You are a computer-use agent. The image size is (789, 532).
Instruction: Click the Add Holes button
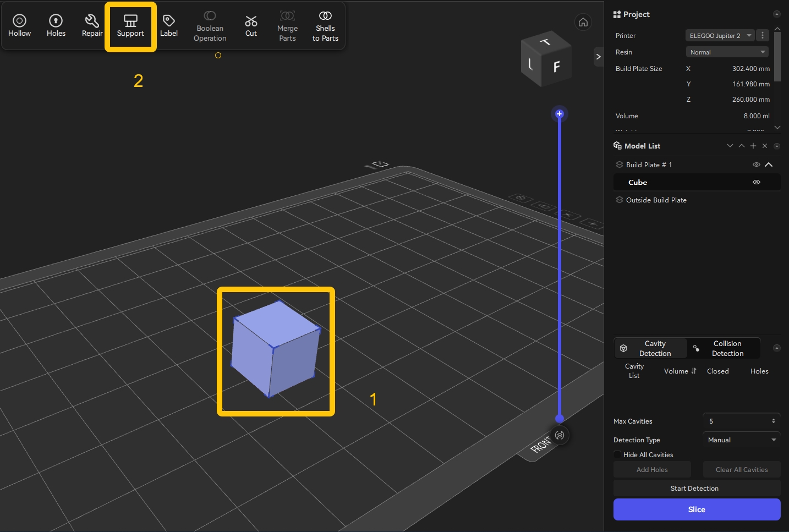(x=652, y=469)
